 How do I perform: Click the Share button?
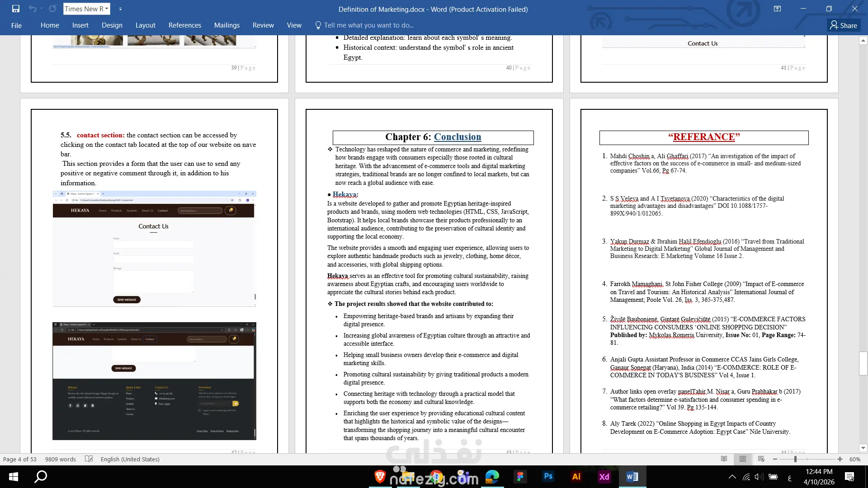pyautogui.click(x=844, y=25)
